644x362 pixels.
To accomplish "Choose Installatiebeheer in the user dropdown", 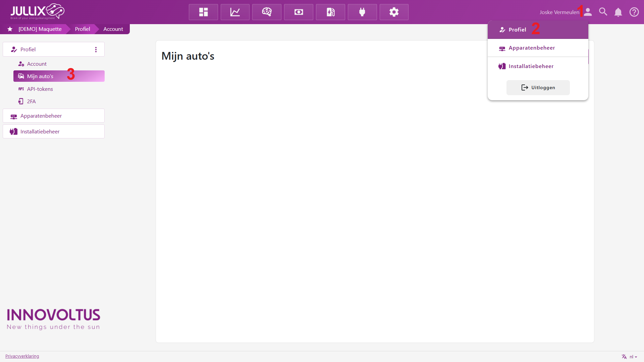I will tap(531, 66).
